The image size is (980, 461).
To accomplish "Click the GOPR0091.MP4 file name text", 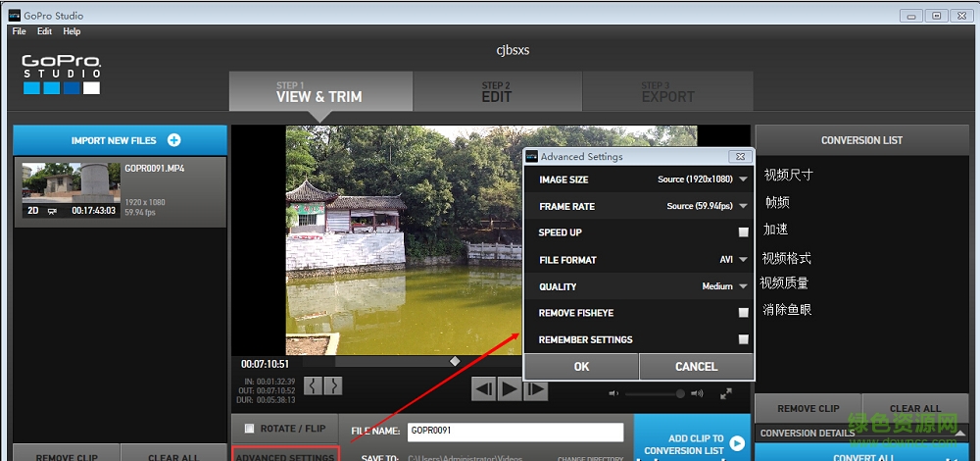I will (155, 169).
